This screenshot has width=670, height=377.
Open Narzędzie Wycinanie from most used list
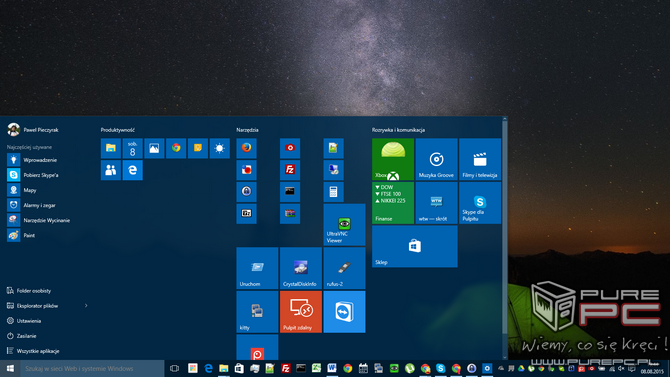(x=47, y=220)
